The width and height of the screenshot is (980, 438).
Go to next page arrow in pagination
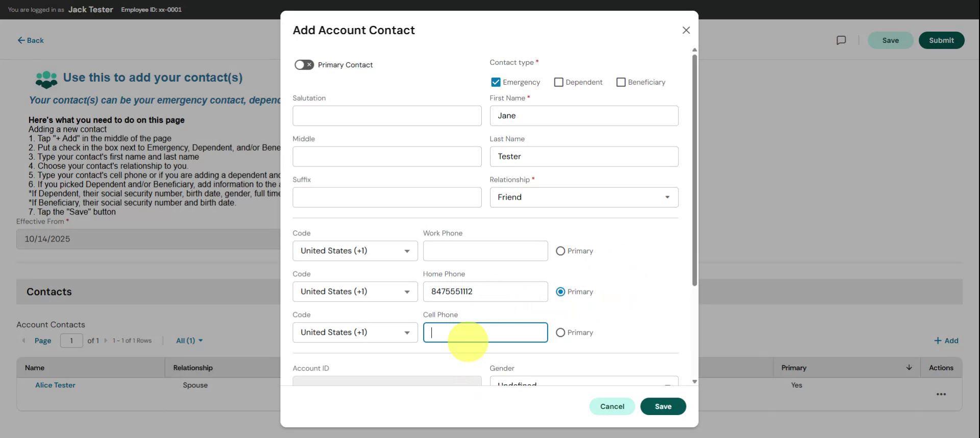pyautogui.click(x=106, y=340)
